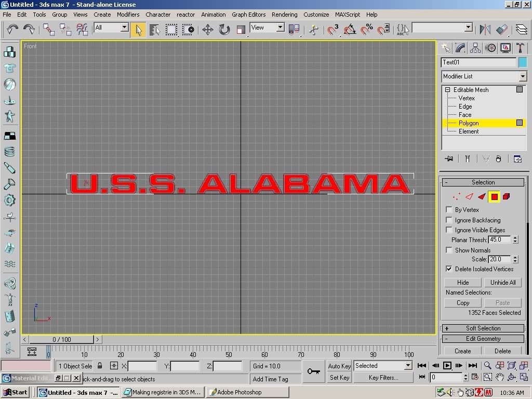Click the Unhide All button
This screenshot has width=532, height=399.
502,282
